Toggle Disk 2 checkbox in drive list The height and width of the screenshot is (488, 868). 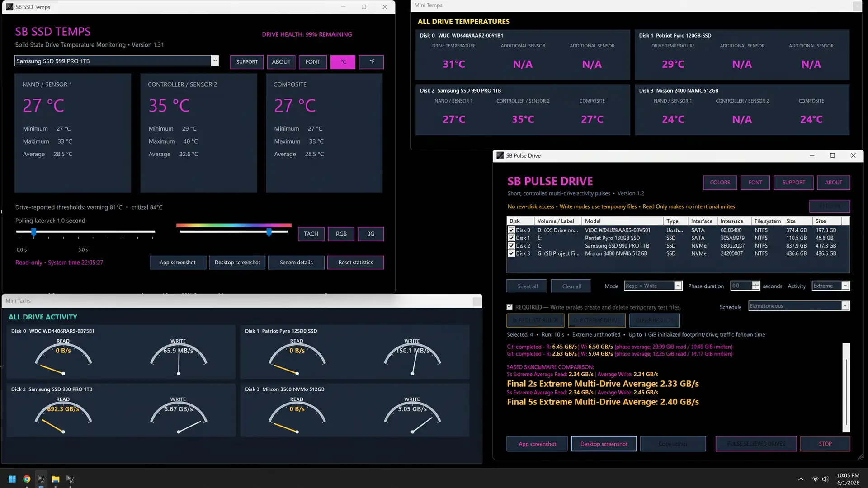[511, 246]
